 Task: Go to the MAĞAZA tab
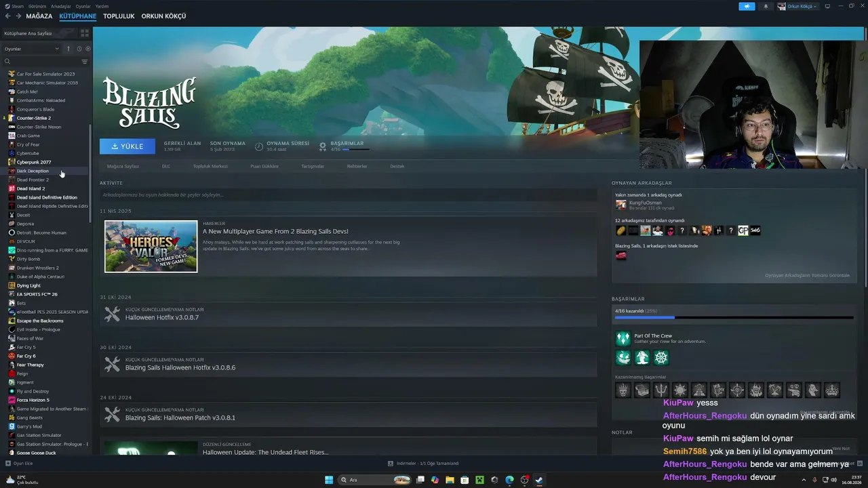39,16
